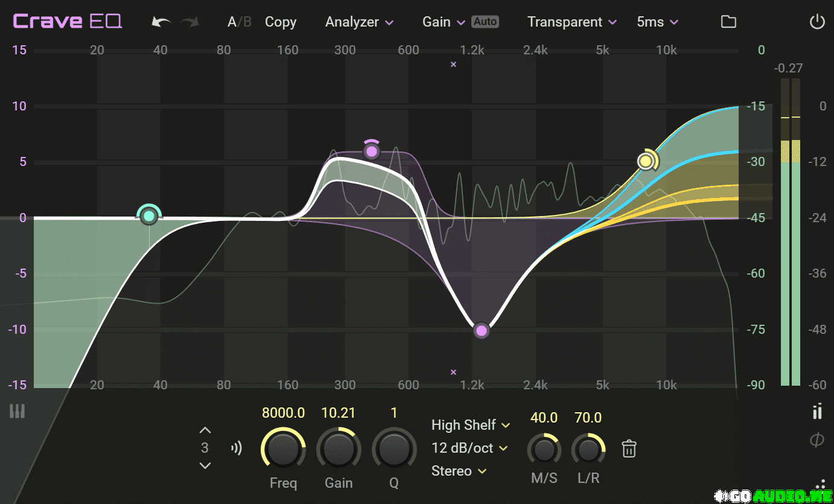Screen dimensions: 834x504
Task: Open the preset folder icon
Action: pos(729,22)
